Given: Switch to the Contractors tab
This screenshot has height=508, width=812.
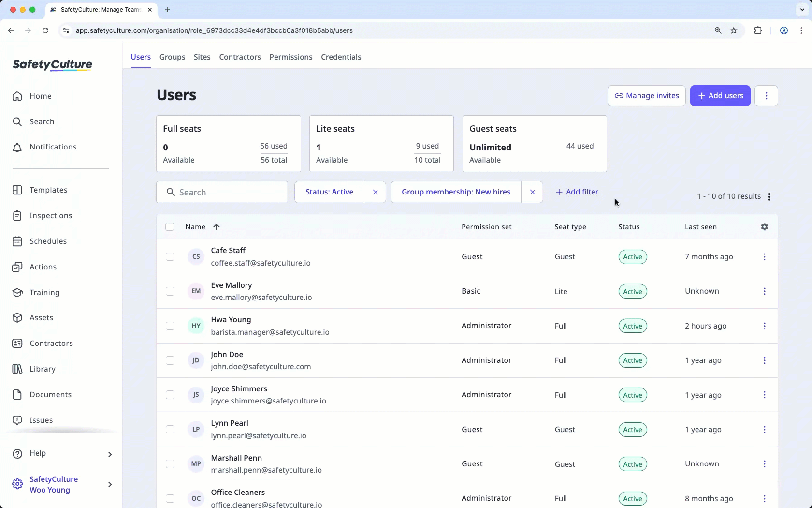Looking at the screenshot, I should (x=240, y=57).
